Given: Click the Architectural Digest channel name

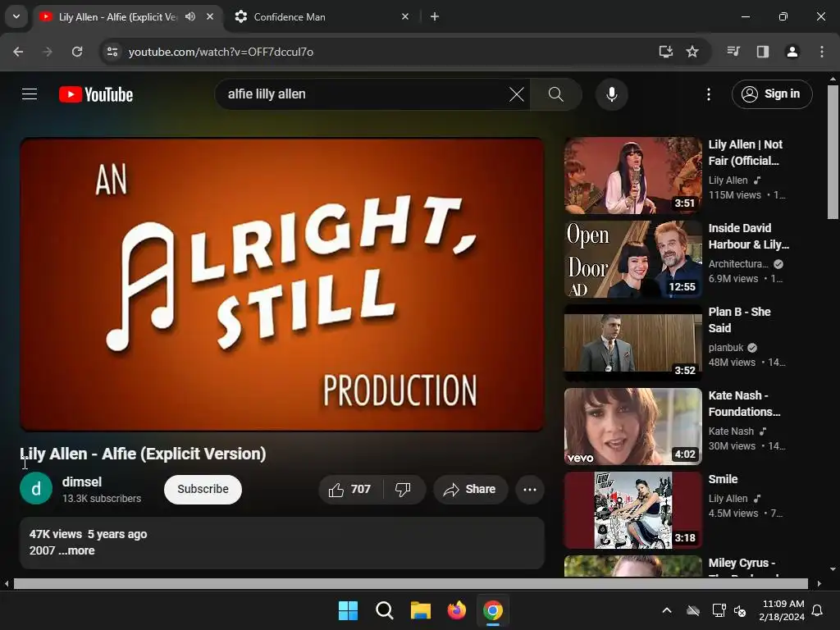Looking at the screenshot, I should click(738, 264).
